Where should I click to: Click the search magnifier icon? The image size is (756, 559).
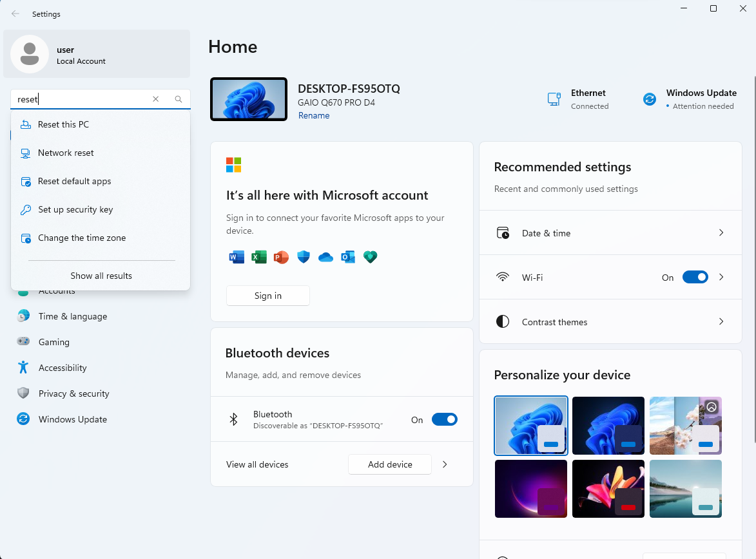click(179, 99)
